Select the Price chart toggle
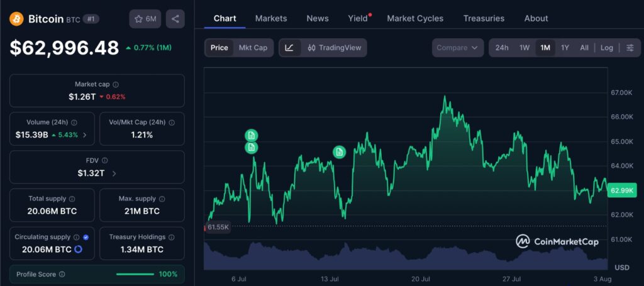 tap(219, 48)
